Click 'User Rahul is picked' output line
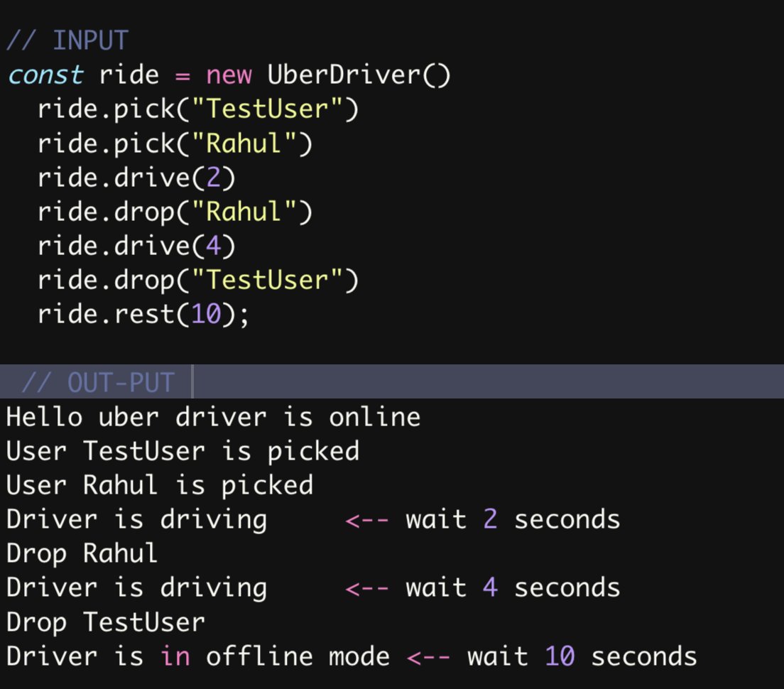Viewport: 784px width, 689px height. 160,486
